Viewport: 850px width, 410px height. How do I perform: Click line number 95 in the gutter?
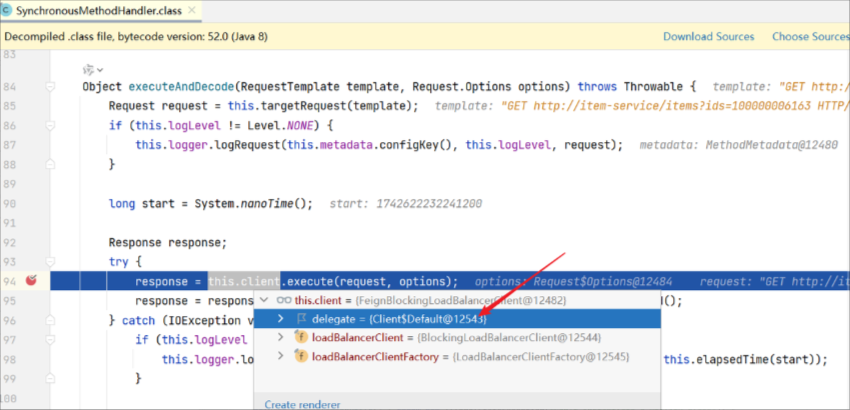click(x=9, y=300)
